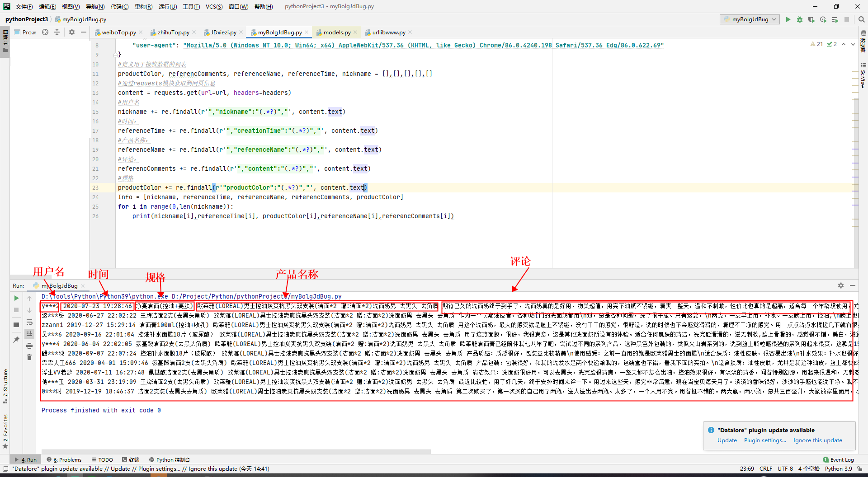Open Plugin settings link

click(x=765, y=440)
